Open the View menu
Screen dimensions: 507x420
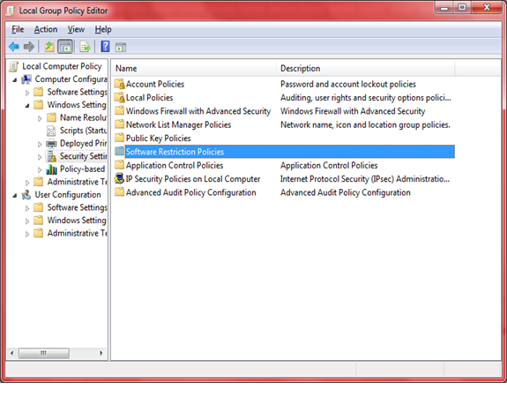point(76,29)
